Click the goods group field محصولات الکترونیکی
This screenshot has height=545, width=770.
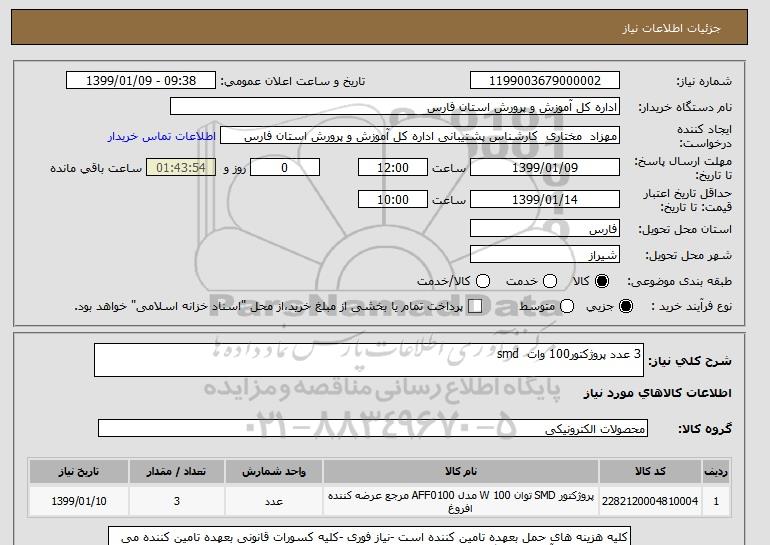373,428
